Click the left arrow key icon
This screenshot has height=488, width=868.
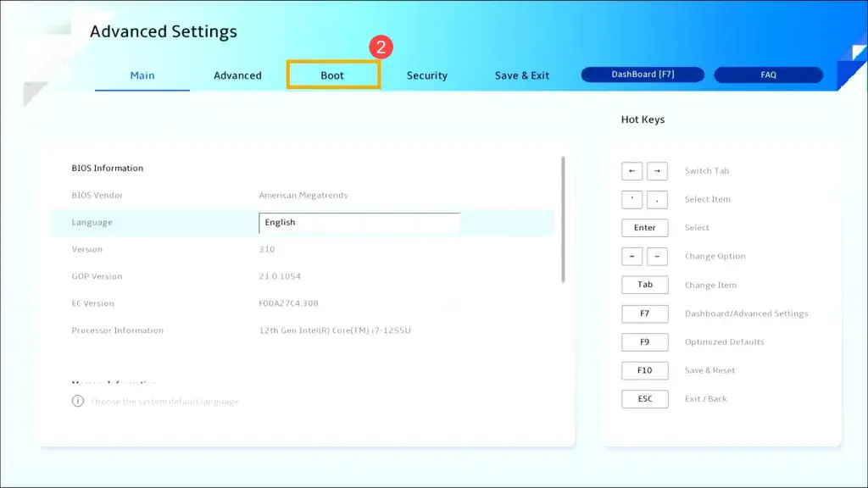coord(632,171)
